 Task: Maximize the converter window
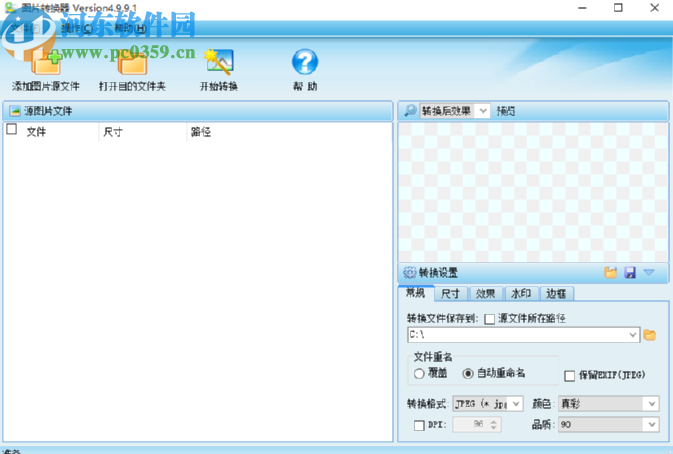[618, 8]
